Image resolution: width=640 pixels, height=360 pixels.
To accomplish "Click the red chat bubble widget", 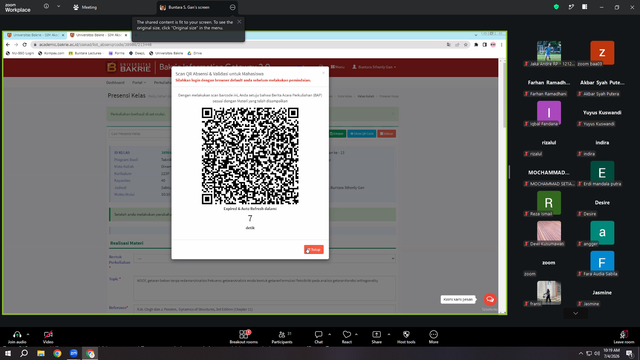I will click(x=490, y=299).
